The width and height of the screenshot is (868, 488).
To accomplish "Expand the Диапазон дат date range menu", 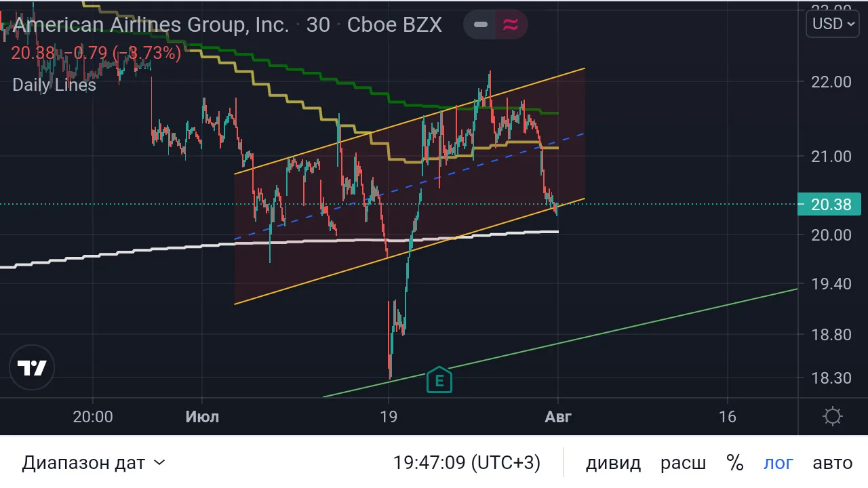I will [x=94, y=463].
